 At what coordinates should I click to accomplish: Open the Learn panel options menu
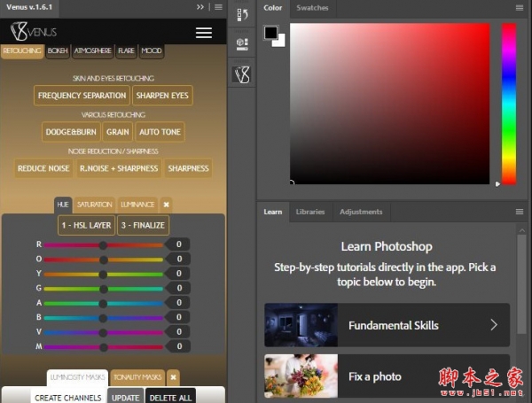click(x=519, y=213)
